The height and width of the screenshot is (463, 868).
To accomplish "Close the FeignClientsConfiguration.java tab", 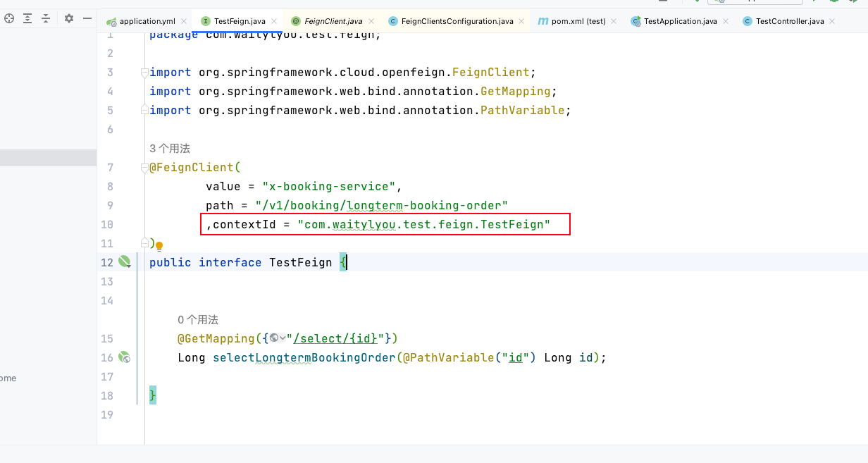I will click(x=521, y=21).
